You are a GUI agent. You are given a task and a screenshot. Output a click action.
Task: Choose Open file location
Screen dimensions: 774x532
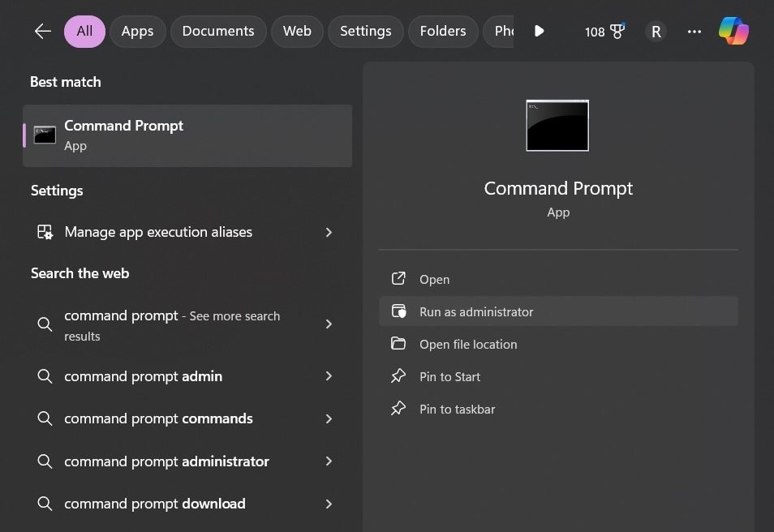click(558, 344)
